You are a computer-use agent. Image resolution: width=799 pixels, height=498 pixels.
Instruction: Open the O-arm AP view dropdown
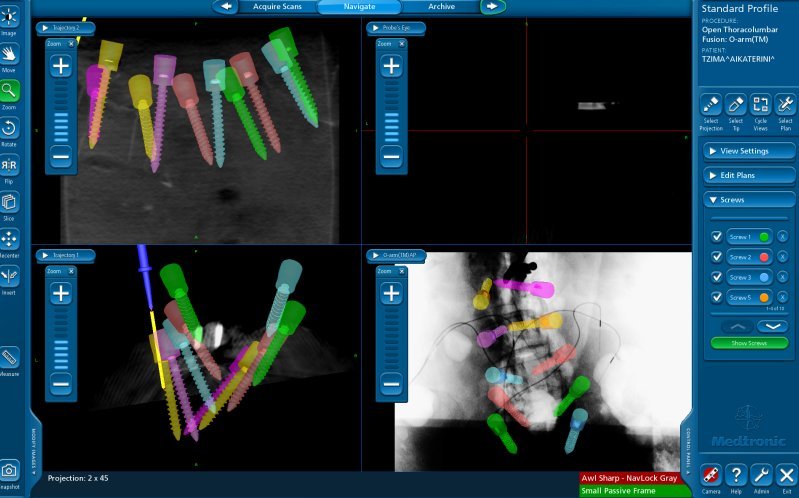(395, 255)
